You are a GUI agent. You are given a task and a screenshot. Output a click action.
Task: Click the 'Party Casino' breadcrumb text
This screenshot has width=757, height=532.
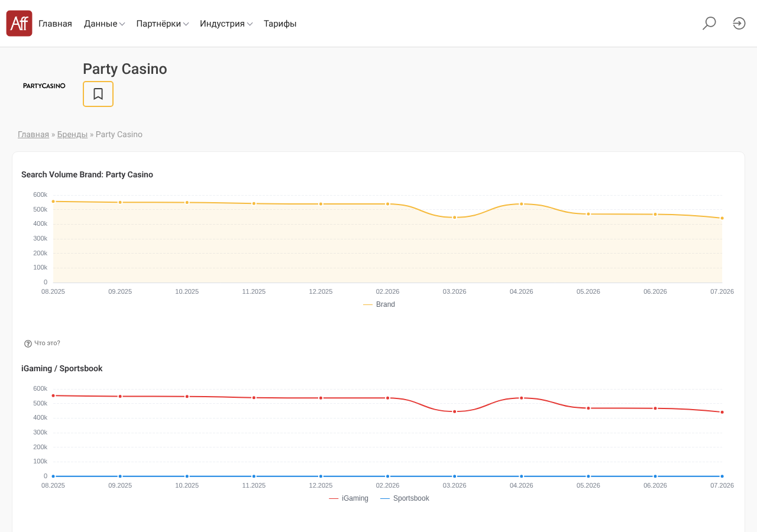pos(119,134)
